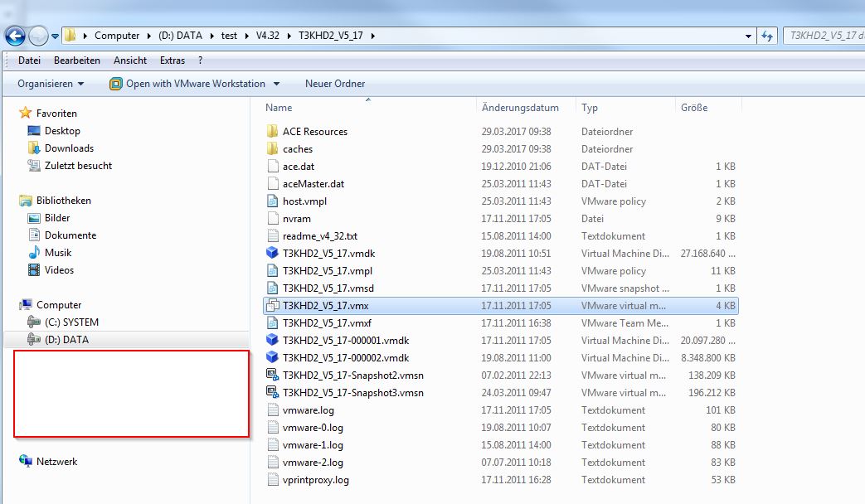
Task: Open the Organisieren dropdown menu
Action: point(51,84)
